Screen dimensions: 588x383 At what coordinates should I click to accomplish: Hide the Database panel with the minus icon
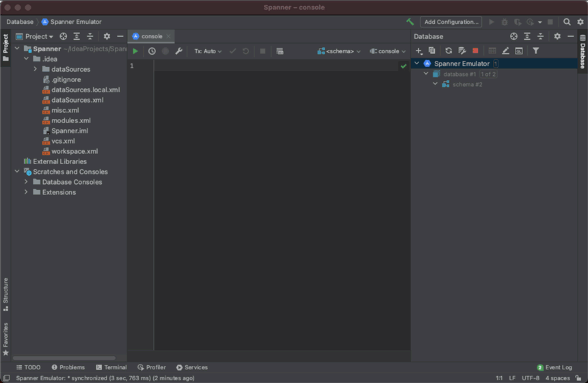[570, 36]
